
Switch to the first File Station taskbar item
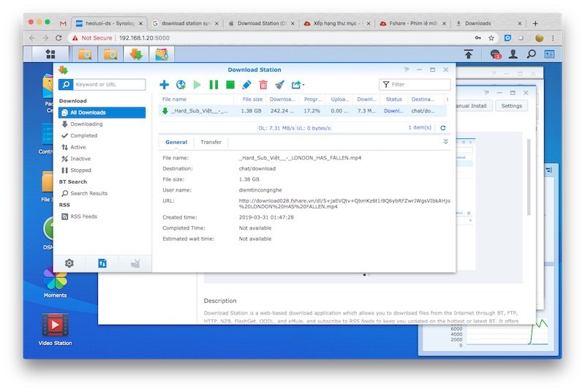(85, 54)
